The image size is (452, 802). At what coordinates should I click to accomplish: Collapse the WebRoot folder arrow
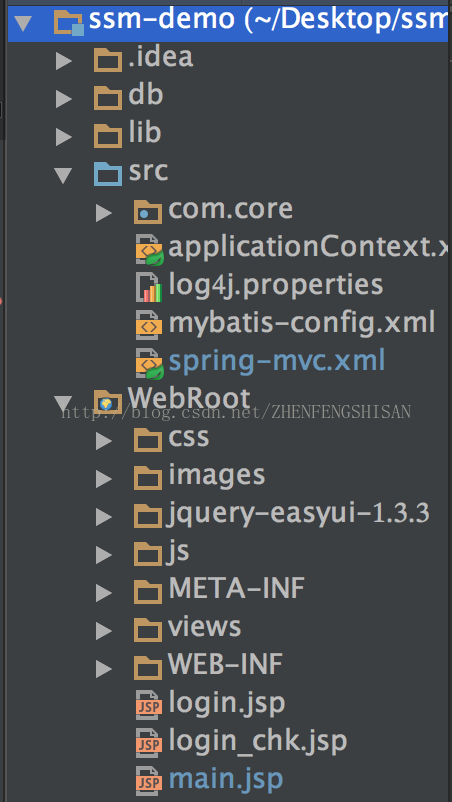point(63,403)
